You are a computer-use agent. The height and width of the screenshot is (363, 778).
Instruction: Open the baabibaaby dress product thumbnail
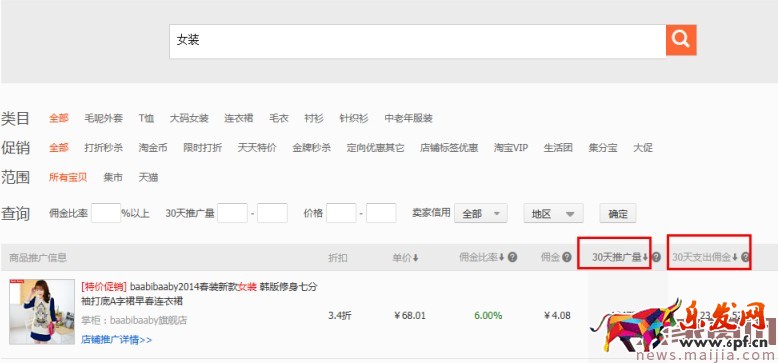(x=42, y=312)
